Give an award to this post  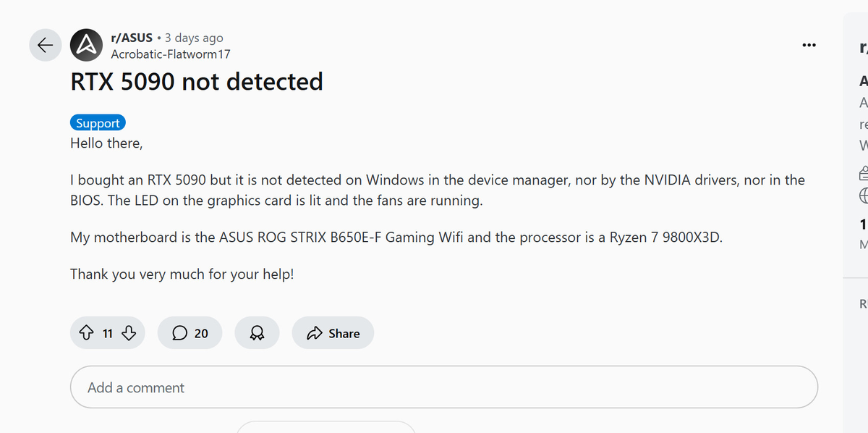tap(256, 333)
